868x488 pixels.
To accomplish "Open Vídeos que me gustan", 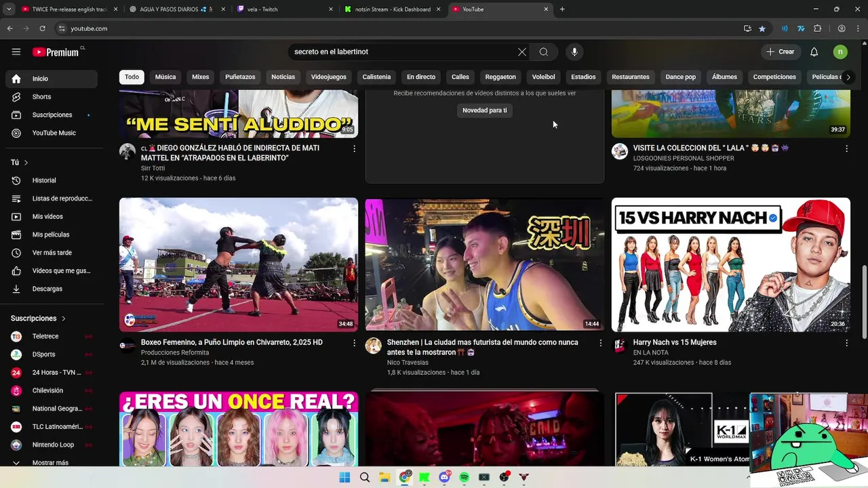I will point(52,270).
